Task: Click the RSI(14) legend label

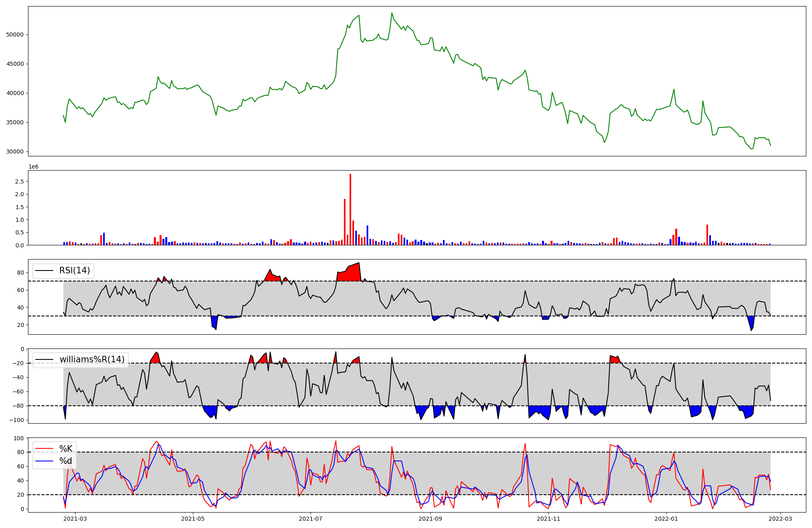Action: 74,270
